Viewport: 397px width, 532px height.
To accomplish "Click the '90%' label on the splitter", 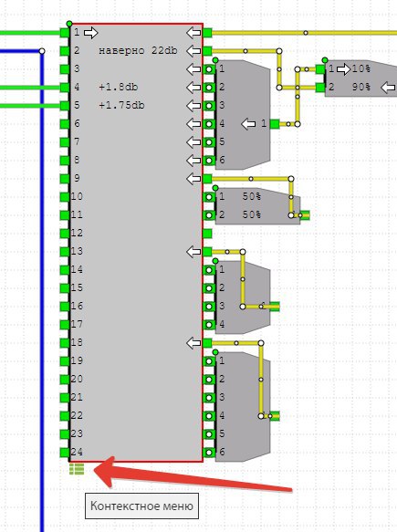I will 361,88.
